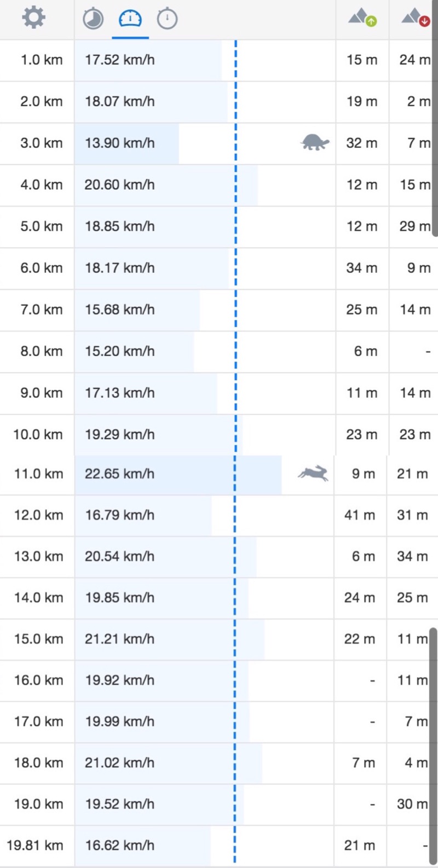Click the 20.60 km/h speed entry
Image resolution: width=438 pixels, height=868 pixels.
point(120,185)
